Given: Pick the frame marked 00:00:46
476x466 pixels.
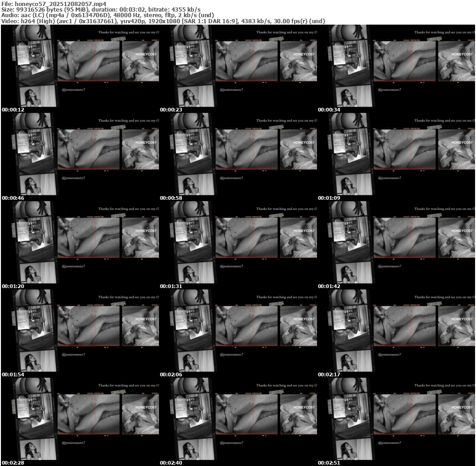Looking at the screenshot, I should click(80, 157).
